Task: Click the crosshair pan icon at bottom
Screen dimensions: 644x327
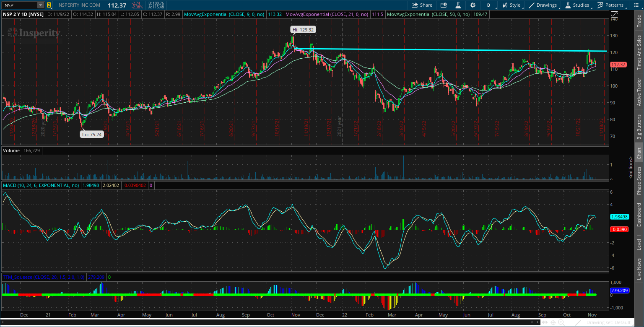Action: pyautogui.click(x=553, y=322)
